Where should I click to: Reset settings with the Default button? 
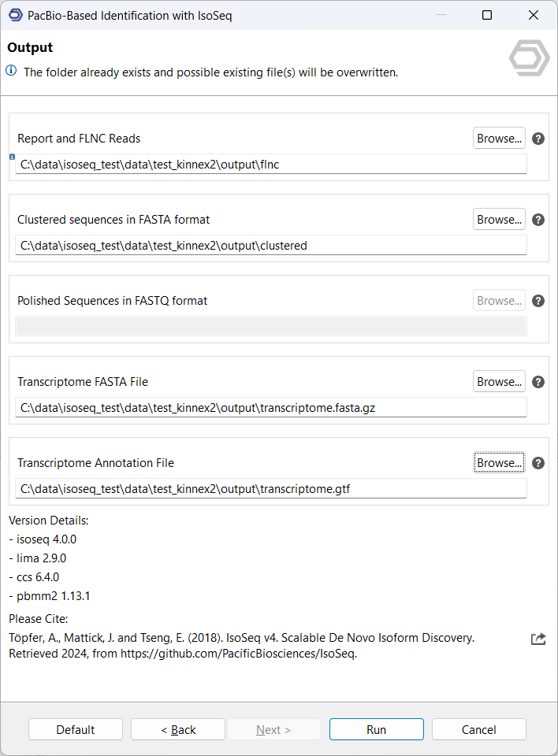click(x=76, y=729)
